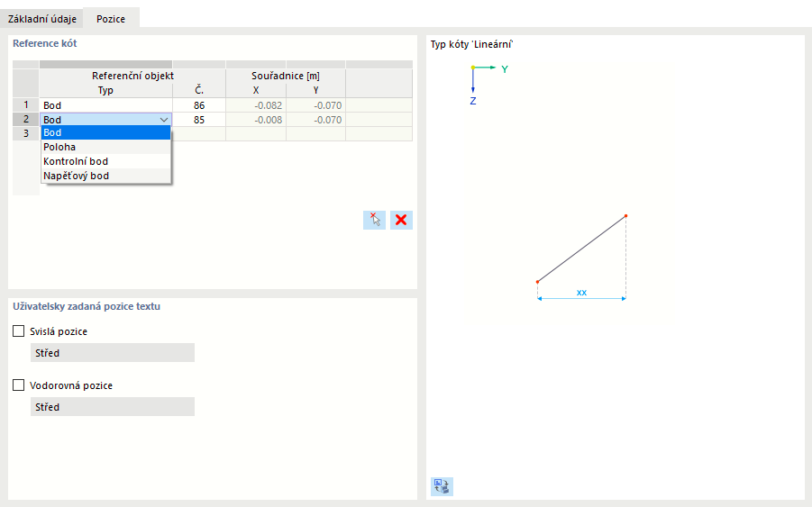Collapse the Typ dropdown arrow in row 2
This screenshot has width=812, height=507.
point(163,119)
